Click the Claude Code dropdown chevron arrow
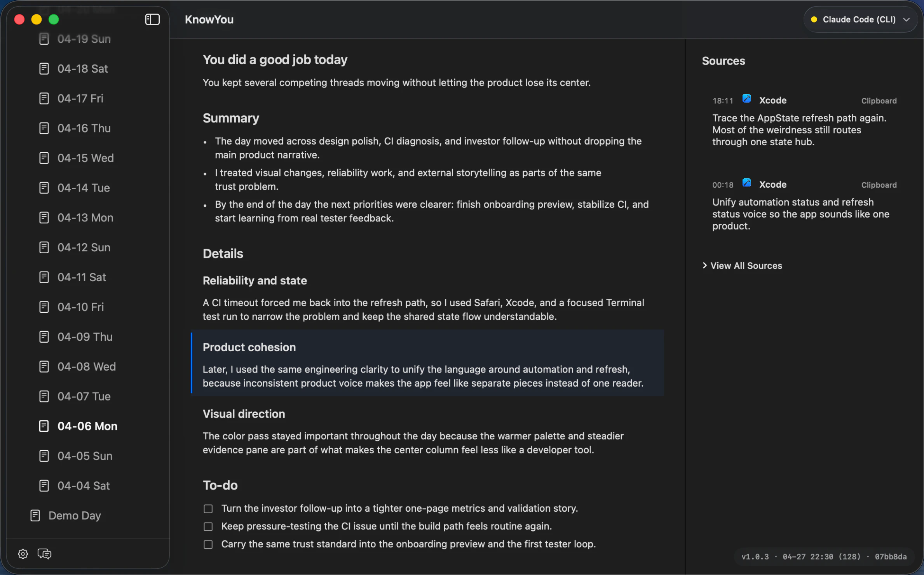924x575 pixels. pyautogui.click(x=907, y=19)
